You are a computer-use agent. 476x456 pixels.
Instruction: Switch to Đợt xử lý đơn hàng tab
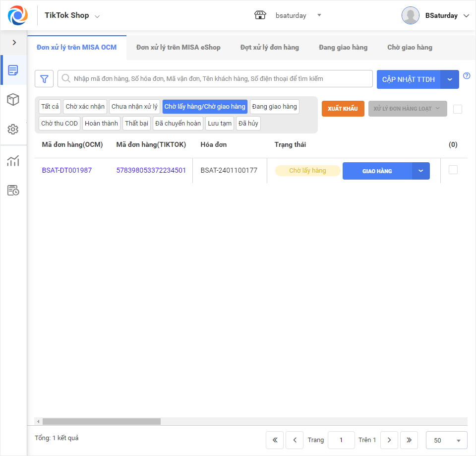pyautogui.click(x=270, y=48)
